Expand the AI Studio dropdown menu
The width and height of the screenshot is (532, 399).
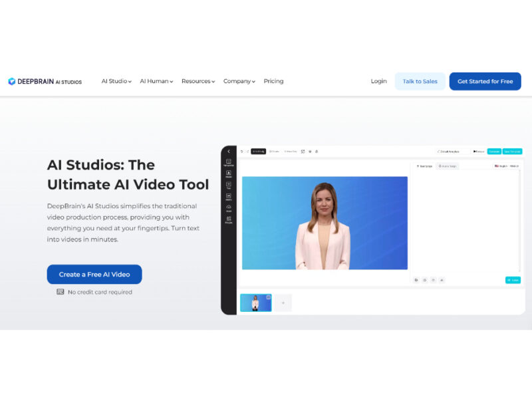click(116, 81)
